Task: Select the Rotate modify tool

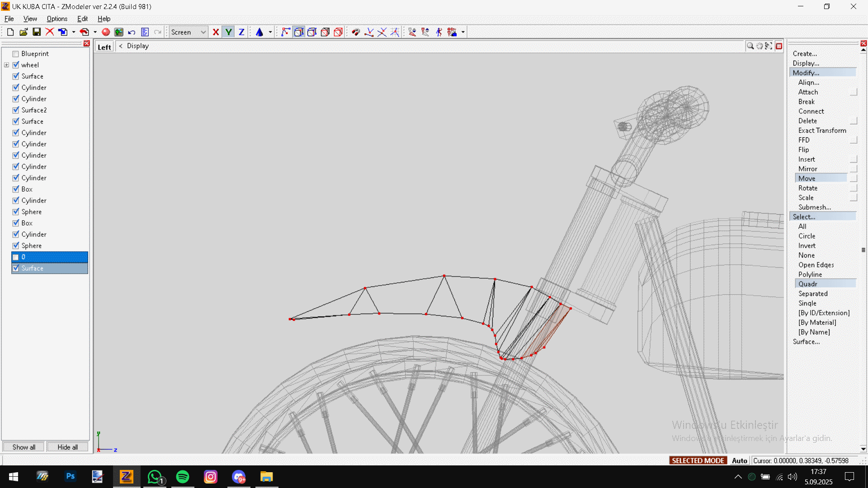Action: click(807, 188)
